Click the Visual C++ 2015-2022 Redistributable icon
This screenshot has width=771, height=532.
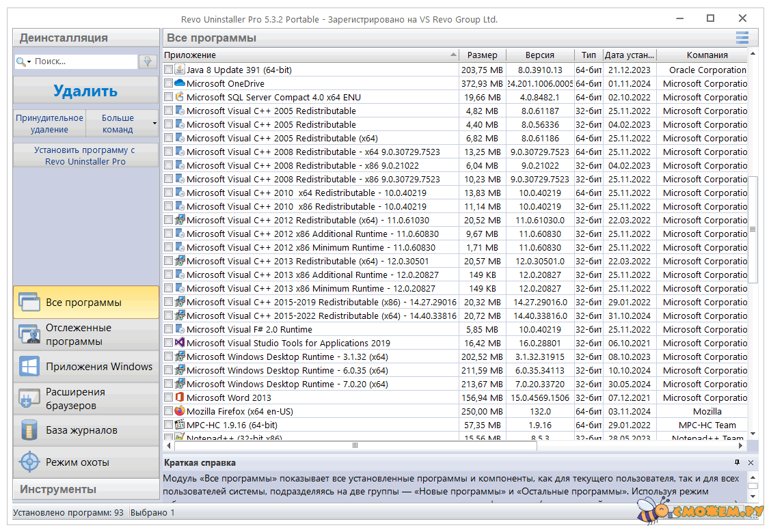point(180,316)
